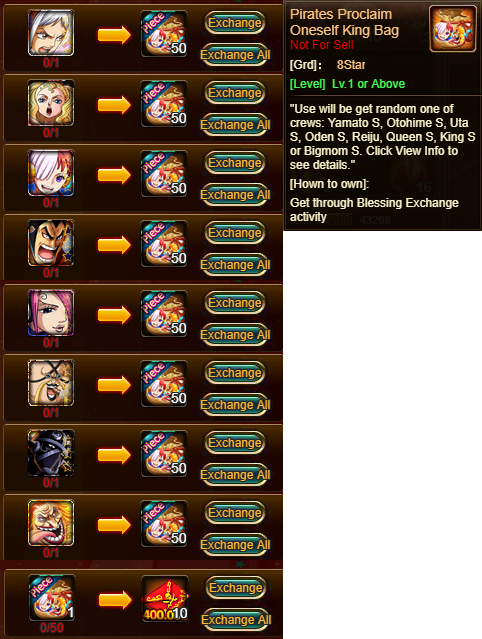
Task: Click Exchange for the Uta S row
Action: point(235,163)
